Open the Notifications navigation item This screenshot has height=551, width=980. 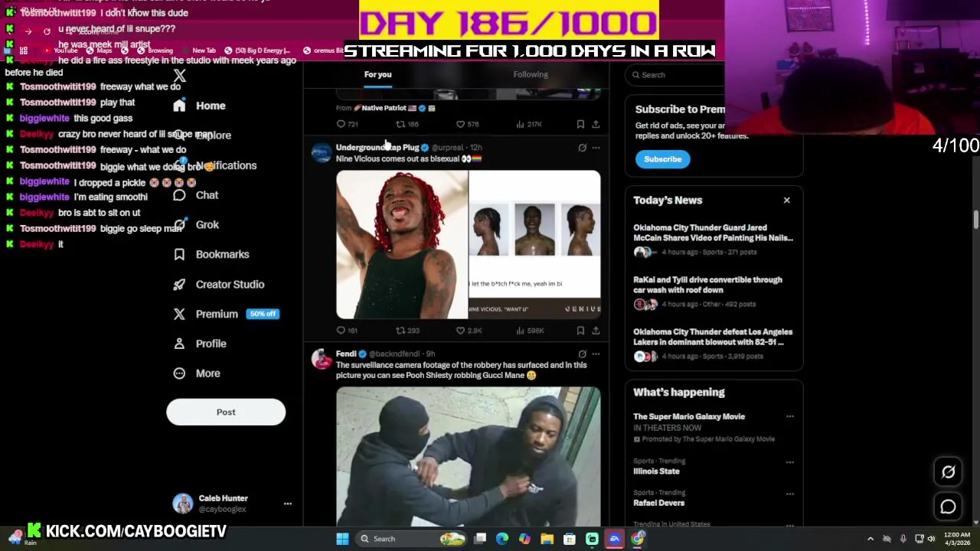click(215, 165)
